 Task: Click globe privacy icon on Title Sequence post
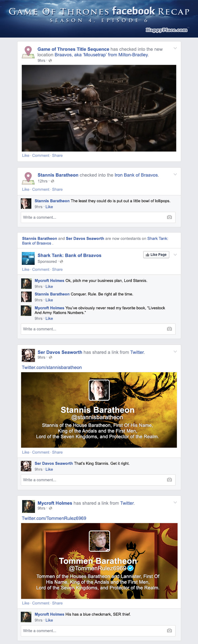[x=50, y=61]
